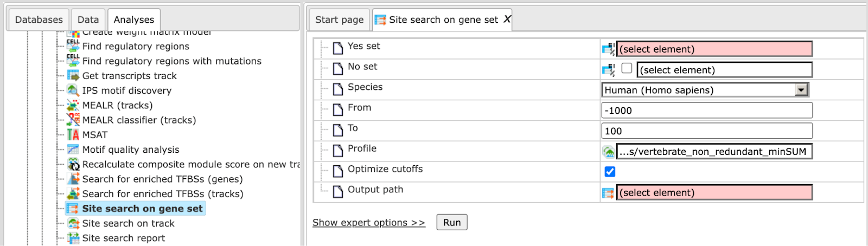Image resolution: width=868 pixels, height=246 pixels.
Task: Click the Site search report icon
Action: tap(73, 238)
